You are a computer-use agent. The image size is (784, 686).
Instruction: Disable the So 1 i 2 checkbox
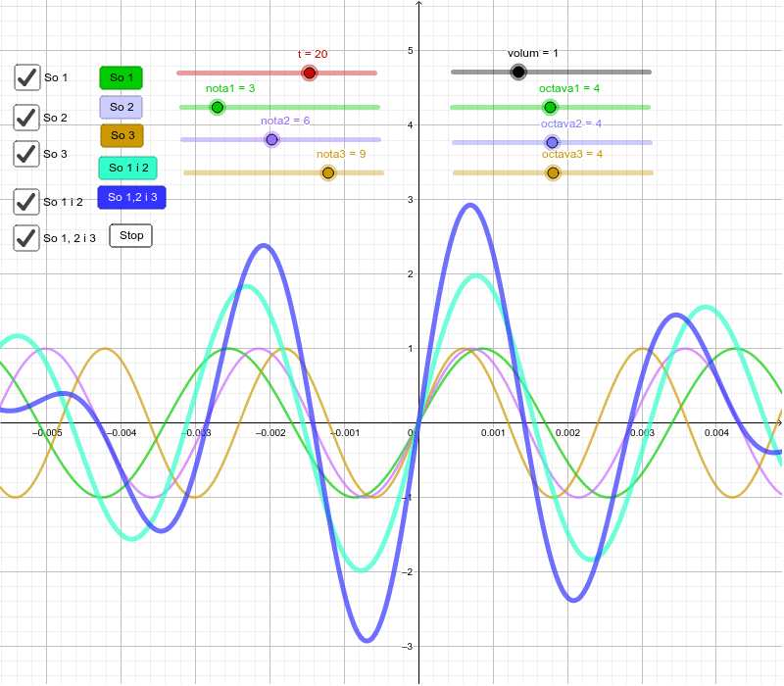coord(26,202)
